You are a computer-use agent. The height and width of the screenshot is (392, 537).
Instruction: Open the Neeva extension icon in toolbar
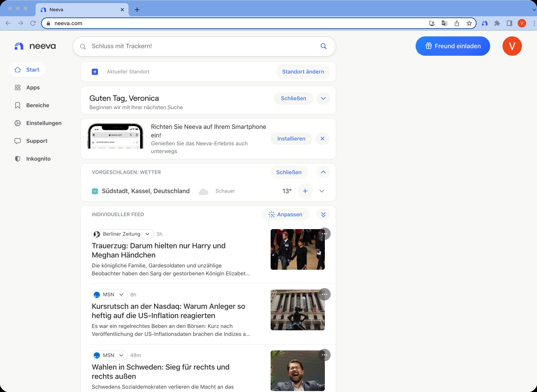(x=485, y=23)
